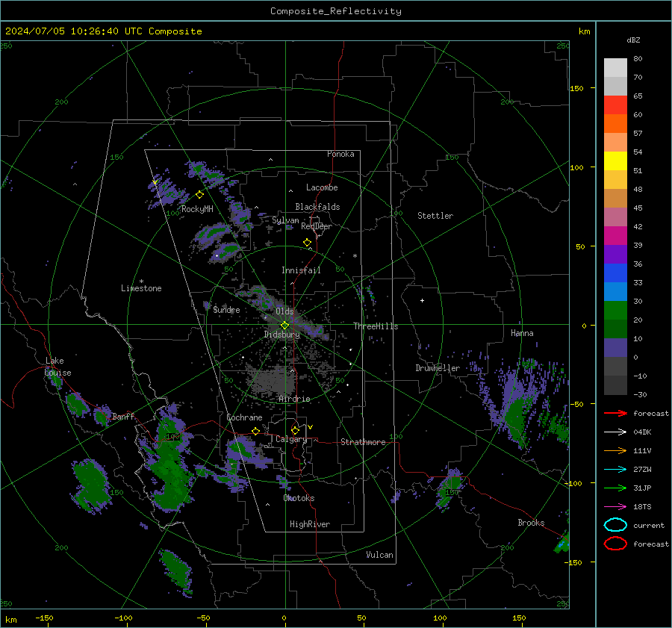This screenshot has height=628, width=672.
Task: Select the magenta 42 dBZ color swatch
Action: (615, 236)
